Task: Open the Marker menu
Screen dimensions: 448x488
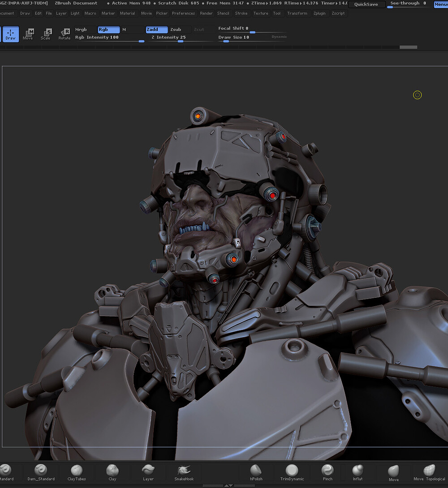Action: (x=108, y=13)
